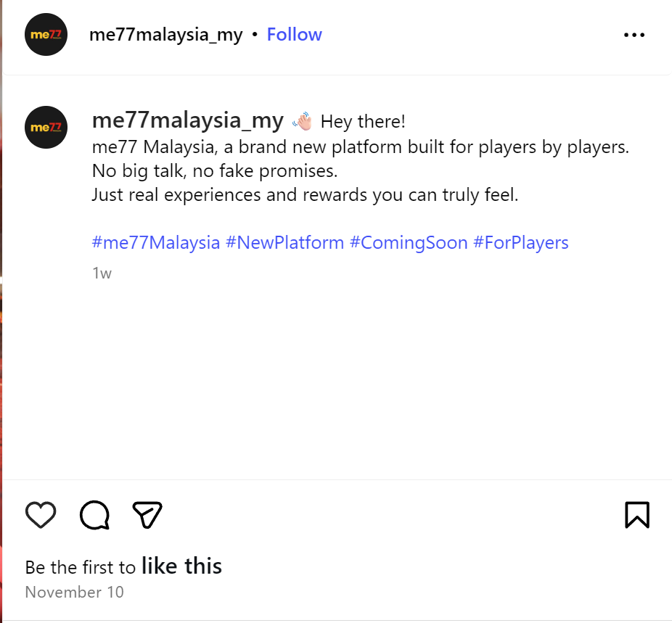Click the waving hand emoji in caption
The height and width of the screenshot is (623, 672).
click(301, 121)
